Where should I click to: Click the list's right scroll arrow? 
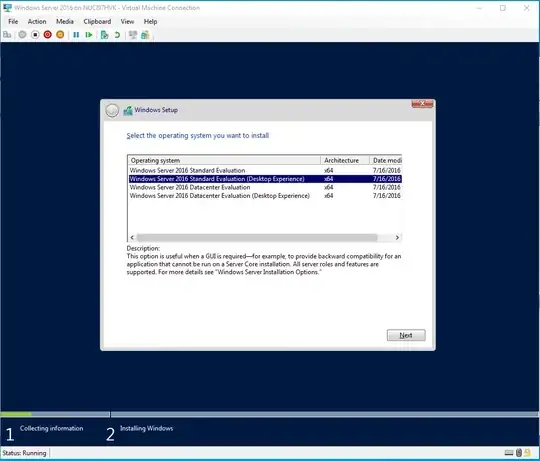point(397,238)
